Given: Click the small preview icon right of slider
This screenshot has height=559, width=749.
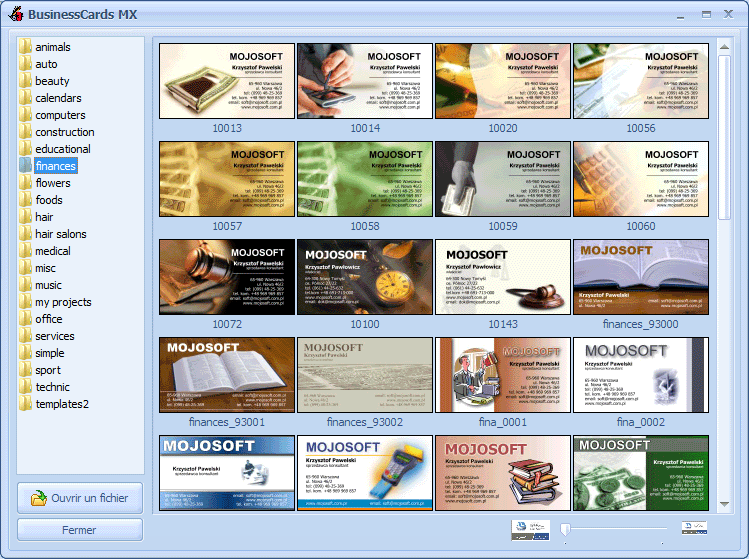Looking at the screenshot, I should tap(694, 527).
